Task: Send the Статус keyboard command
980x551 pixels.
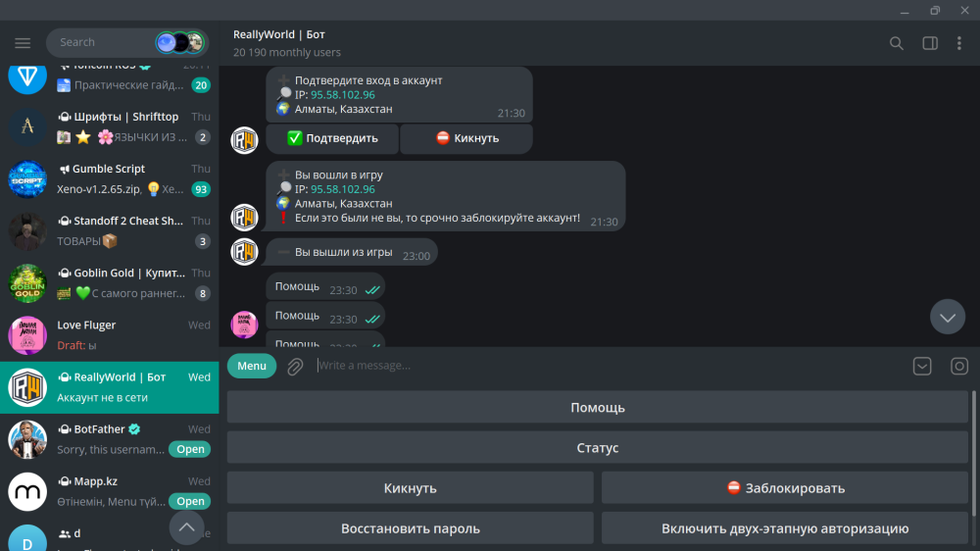Action: (x=598, y=448)
